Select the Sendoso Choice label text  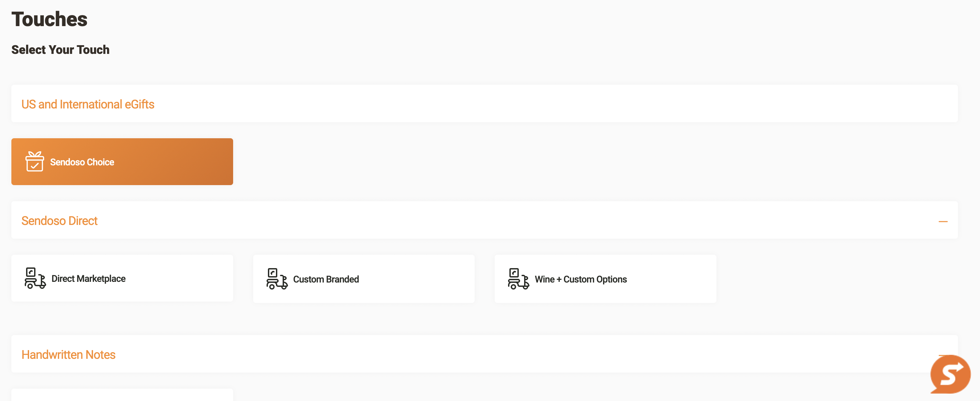tap(82, 162)
